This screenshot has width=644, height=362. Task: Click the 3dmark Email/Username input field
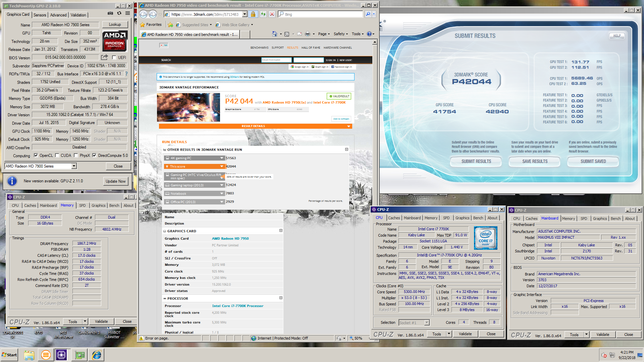coord(276,60)
